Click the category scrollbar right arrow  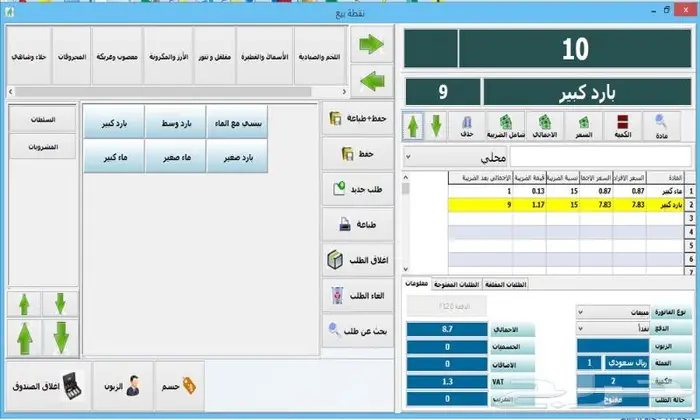point(344,91)
